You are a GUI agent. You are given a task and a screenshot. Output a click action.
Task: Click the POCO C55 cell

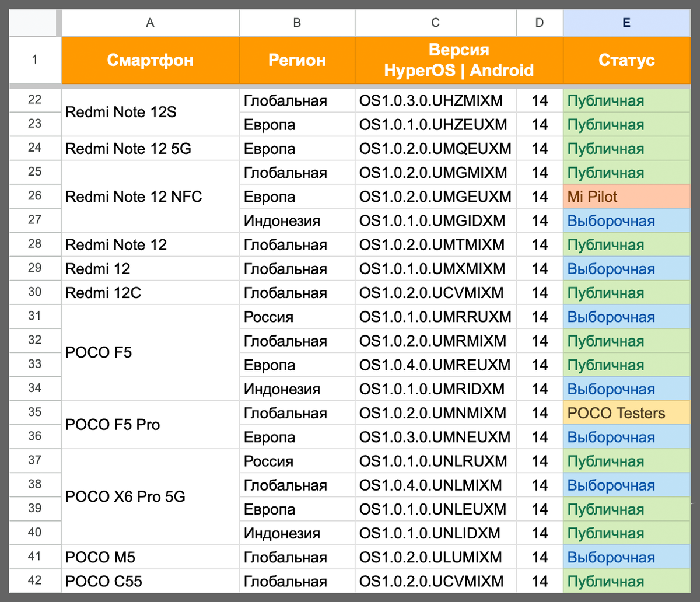tap(150, 581)
